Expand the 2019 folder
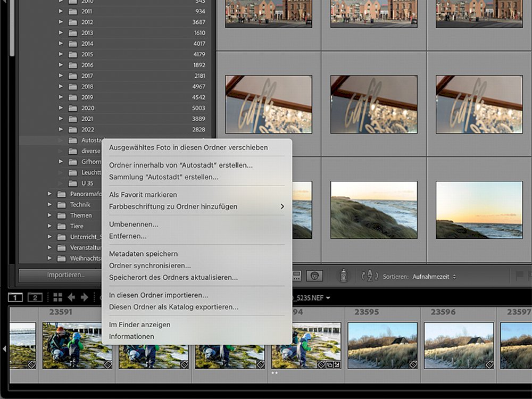 [61, 97]
